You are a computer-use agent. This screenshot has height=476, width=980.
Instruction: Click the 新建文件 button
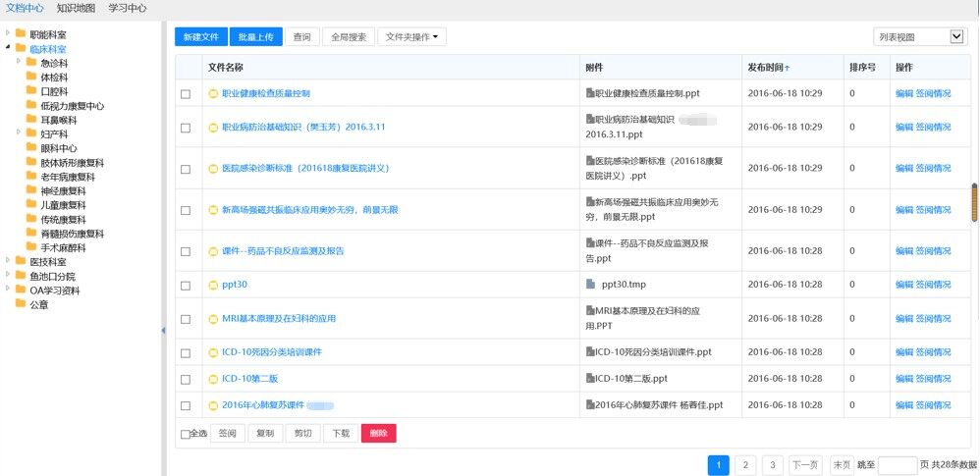(x=201, y=37)
